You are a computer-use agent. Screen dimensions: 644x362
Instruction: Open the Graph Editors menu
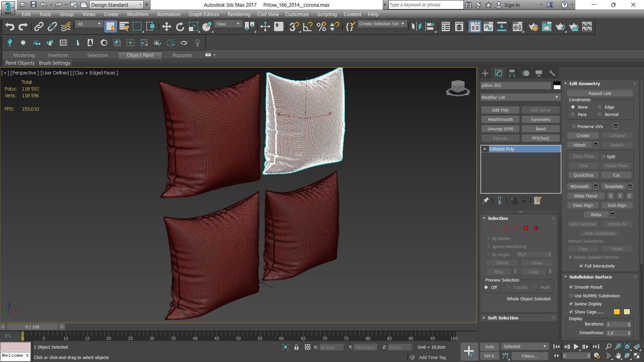click(204, 14)
